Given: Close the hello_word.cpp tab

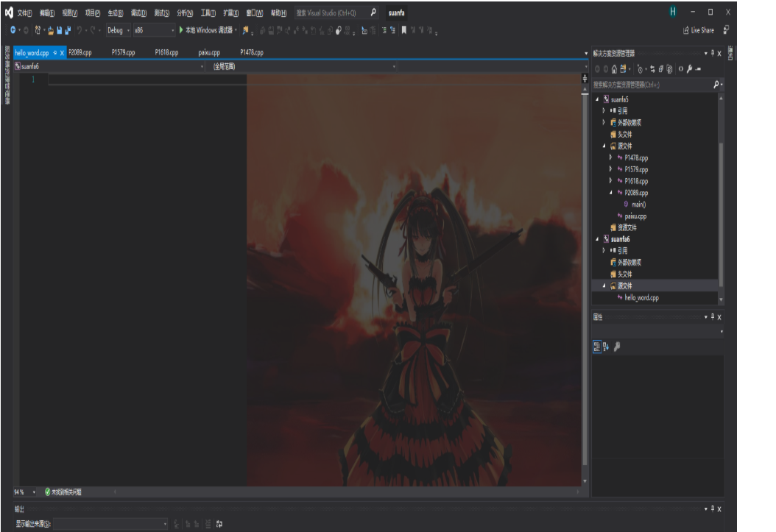Looking at the screenshot, I should (62, 53).
